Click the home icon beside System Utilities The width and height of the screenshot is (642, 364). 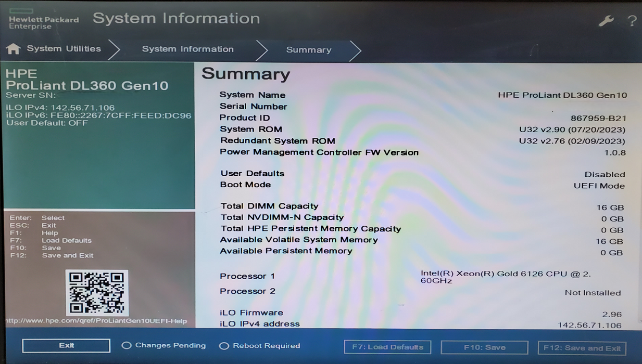(x=14, y=49)
